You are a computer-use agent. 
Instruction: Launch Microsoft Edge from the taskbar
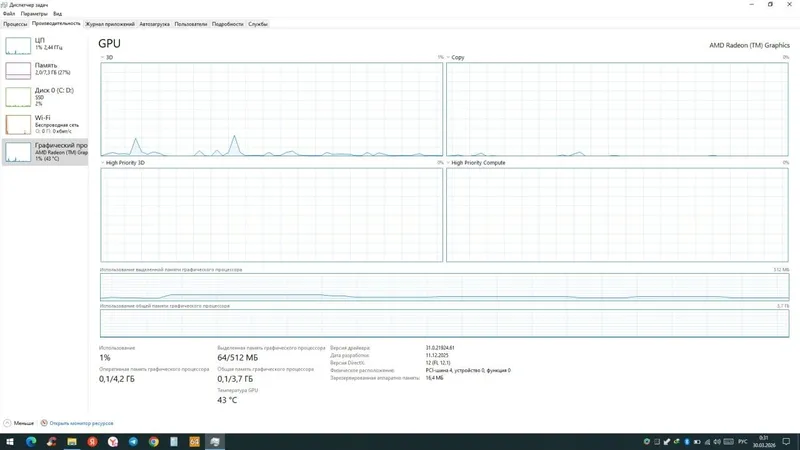(31, 442)
